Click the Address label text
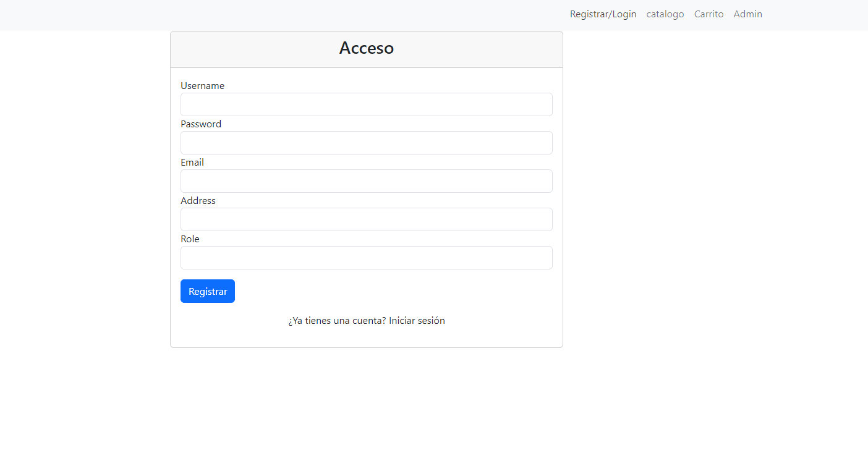The image size is (868, 466). [198, 200]
